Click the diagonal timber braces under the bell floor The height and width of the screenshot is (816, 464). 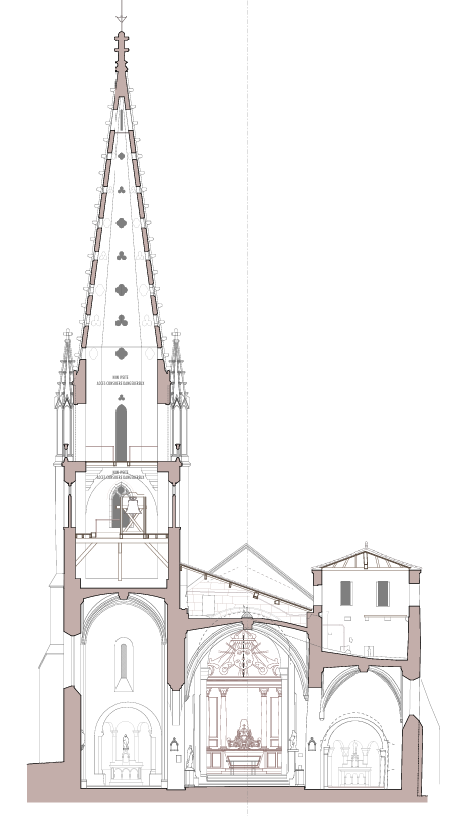tap(122, 554)
